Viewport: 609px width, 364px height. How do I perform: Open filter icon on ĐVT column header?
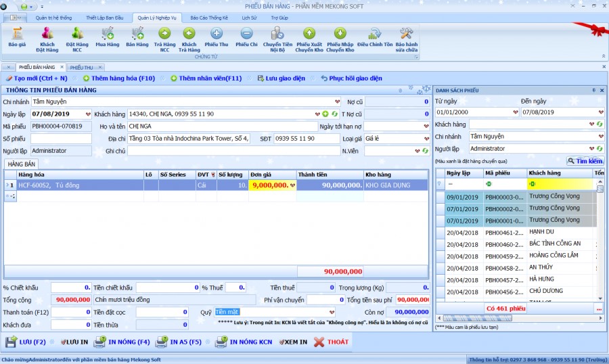coord(213,175)
